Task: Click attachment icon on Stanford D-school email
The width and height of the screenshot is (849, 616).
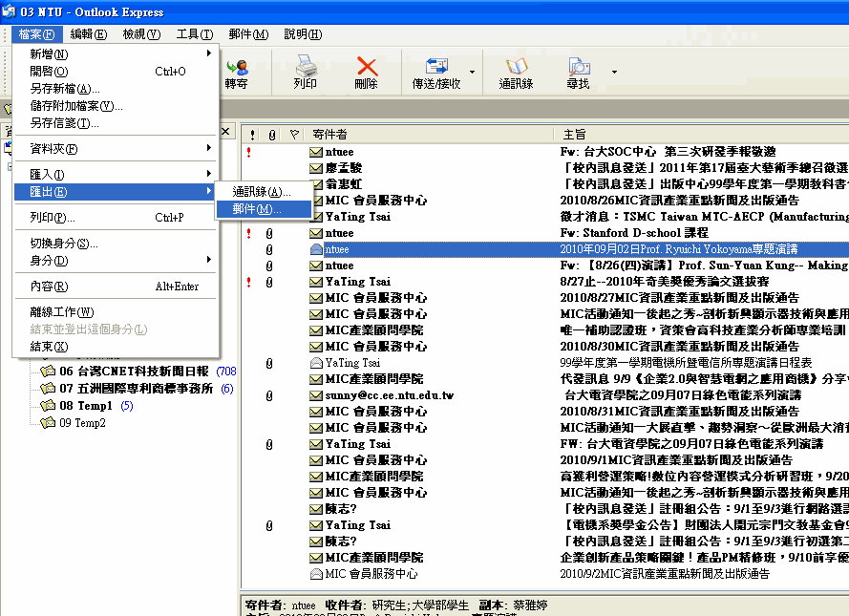Action: click(x=269, y=233)
